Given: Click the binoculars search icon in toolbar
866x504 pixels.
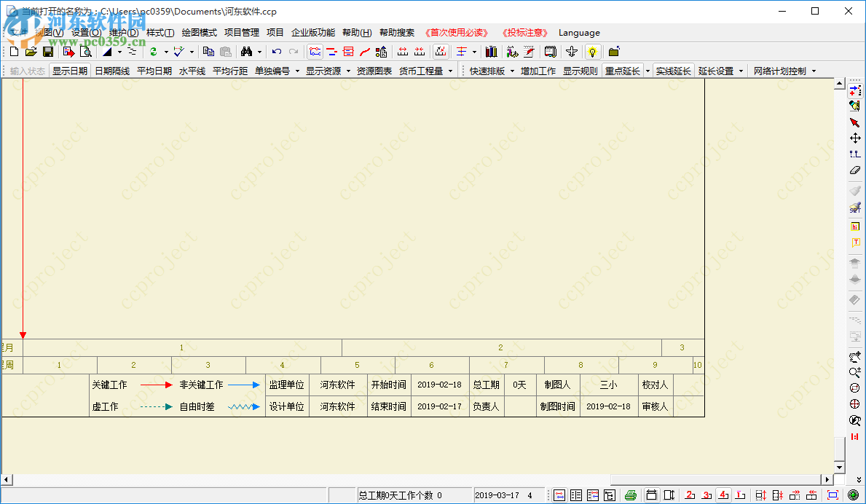Looking at the screenshot, I should pyautogui.click(x=248, y=52).
